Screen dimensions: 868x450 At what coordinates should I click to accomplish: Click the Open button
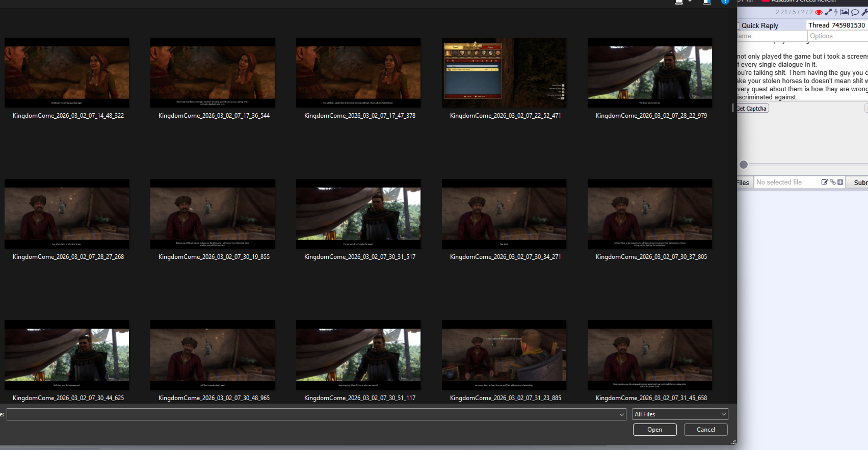[655, 430]
